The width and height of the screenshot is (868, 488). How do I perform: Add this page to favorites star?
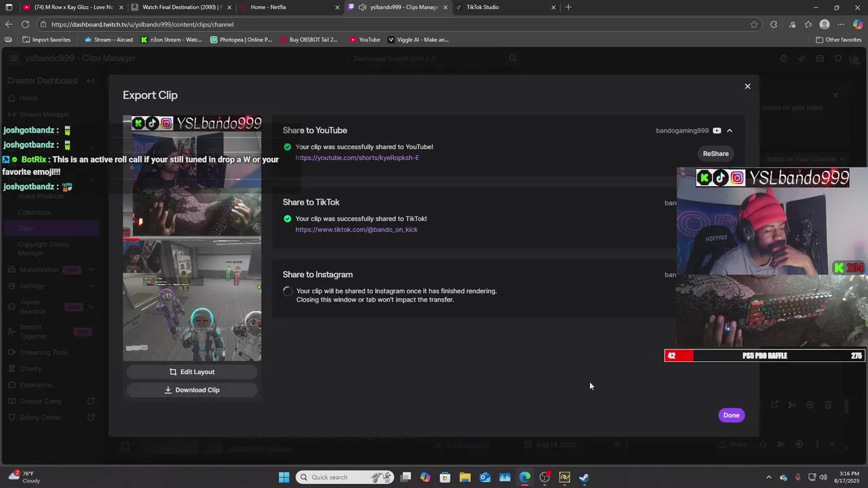[754, 24]
